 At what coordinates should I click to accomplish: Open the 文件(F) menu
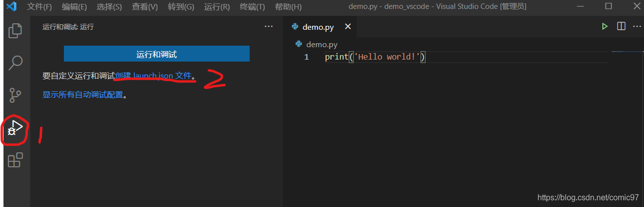[39, 7]
